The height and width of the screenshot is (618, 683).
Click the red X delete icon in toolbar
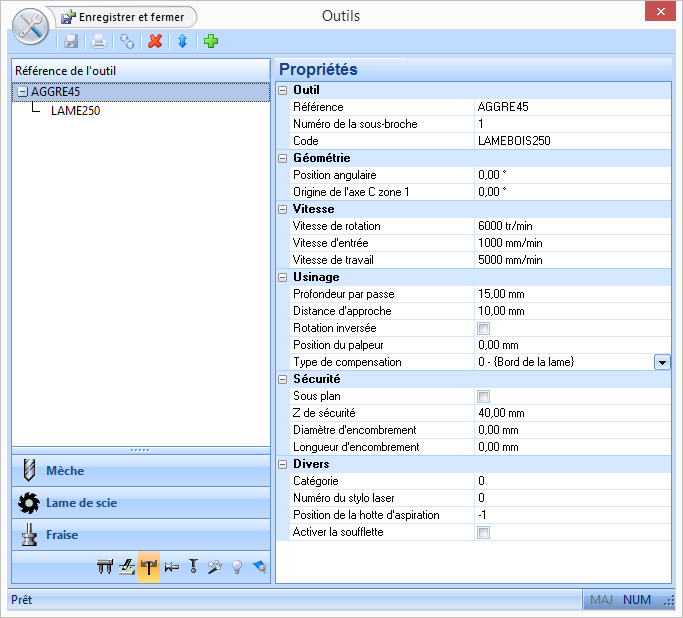(155, 41)
